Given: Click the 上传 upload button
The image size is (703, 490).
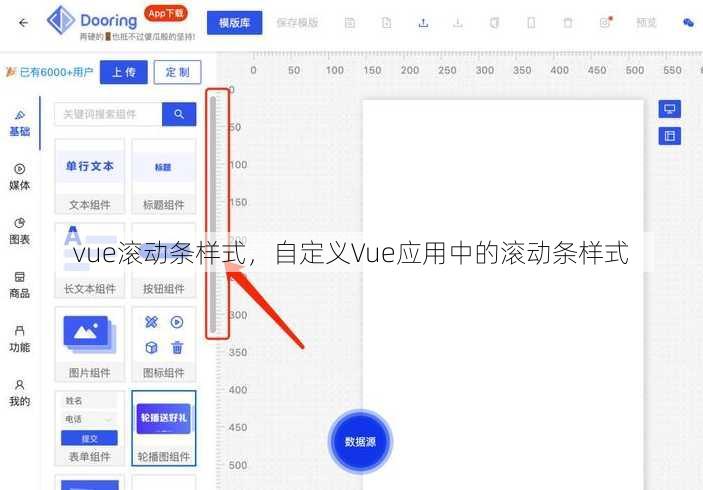Looking at the screenshot, I should tap(124, 72).
